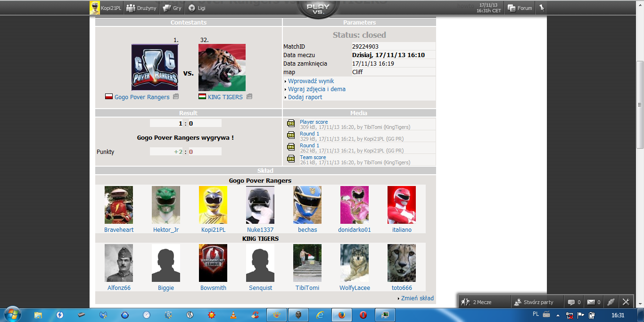Open Braveheart player avatar thumbnail
Image resolution: width=644 pixels, height=322 pixels.
tap(119, 205)
